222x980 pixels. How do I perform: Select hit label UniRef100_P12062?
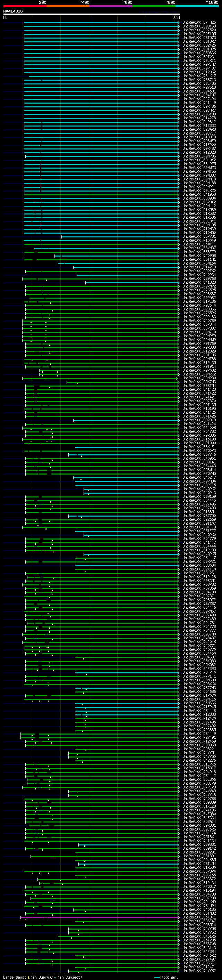(x=199, y=72)
